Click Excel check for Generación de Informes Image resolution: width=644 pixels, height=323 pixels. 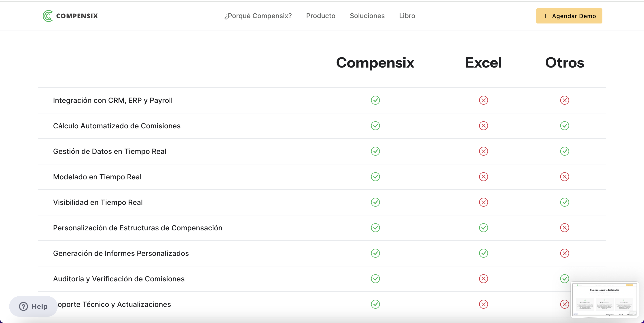483,253
